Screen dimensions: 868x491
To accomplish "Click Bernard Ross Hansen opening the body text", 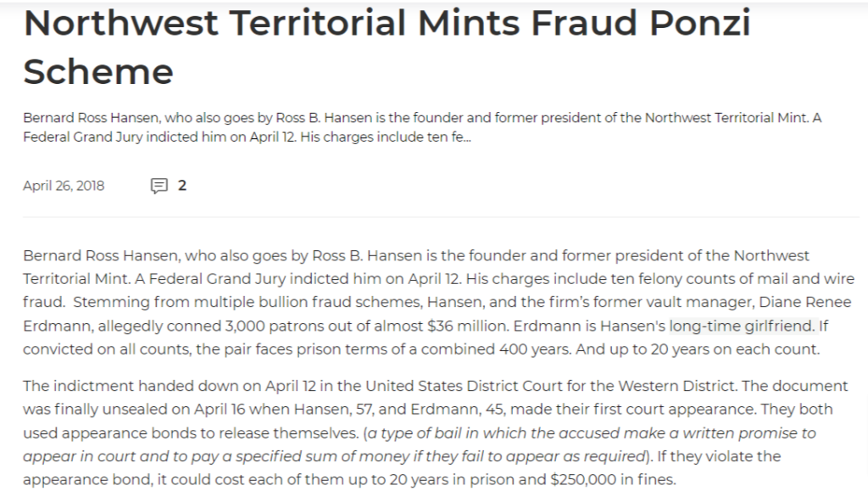I will point(101,256).
